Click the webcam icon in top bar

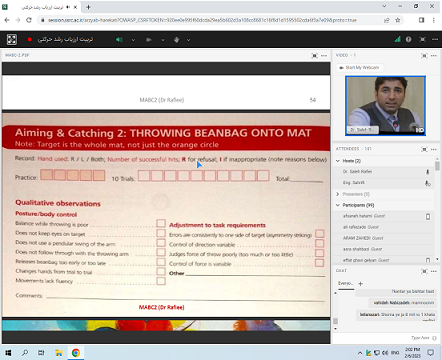(149, 40)
